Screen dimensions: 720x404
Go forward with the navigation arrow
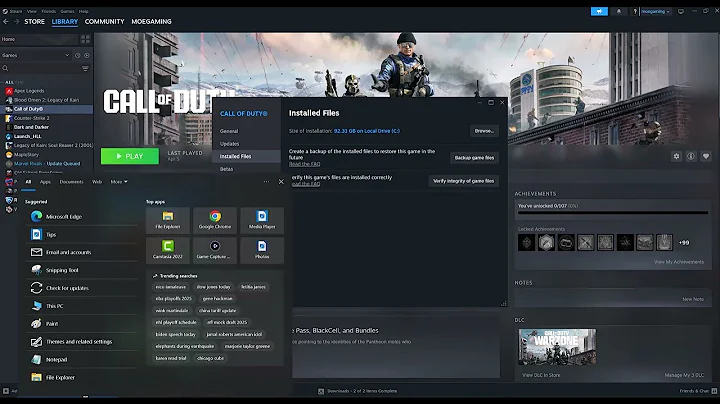coord(17,22)
